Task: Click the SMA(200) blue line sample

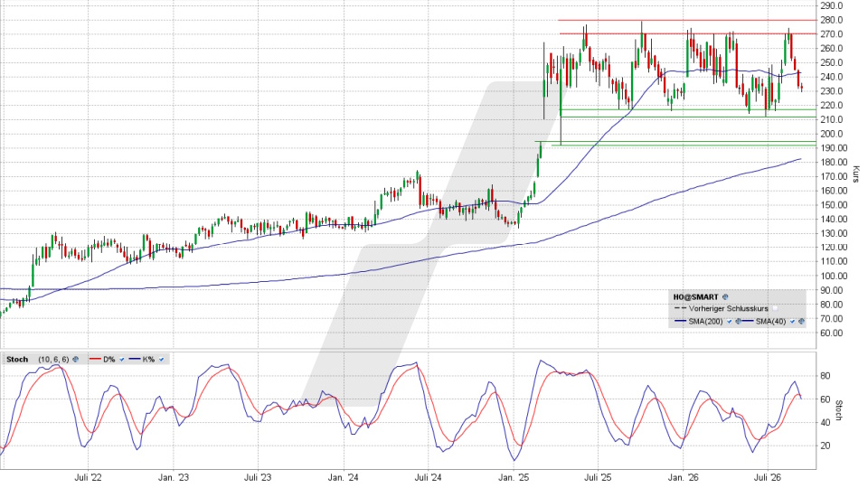Action: point(680,321)
